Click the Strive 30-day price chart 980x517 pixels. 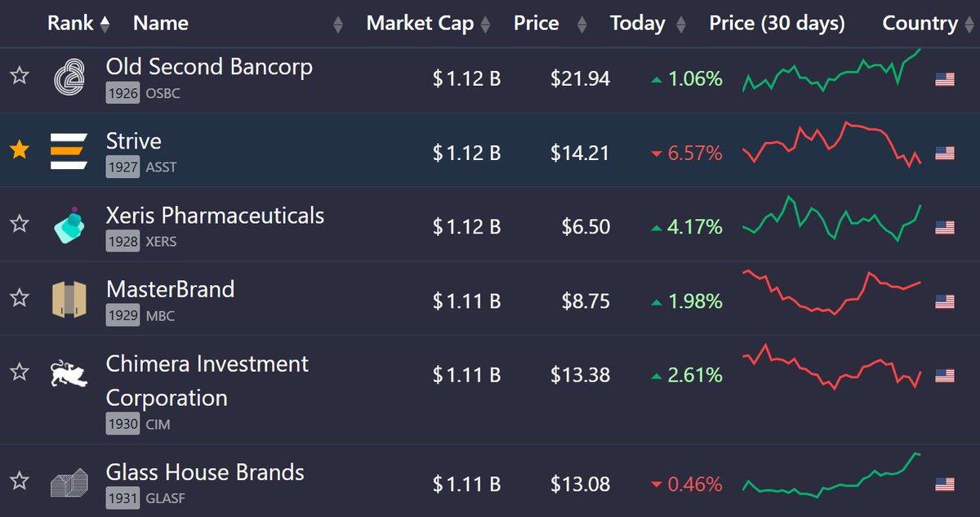pos(831,145)
